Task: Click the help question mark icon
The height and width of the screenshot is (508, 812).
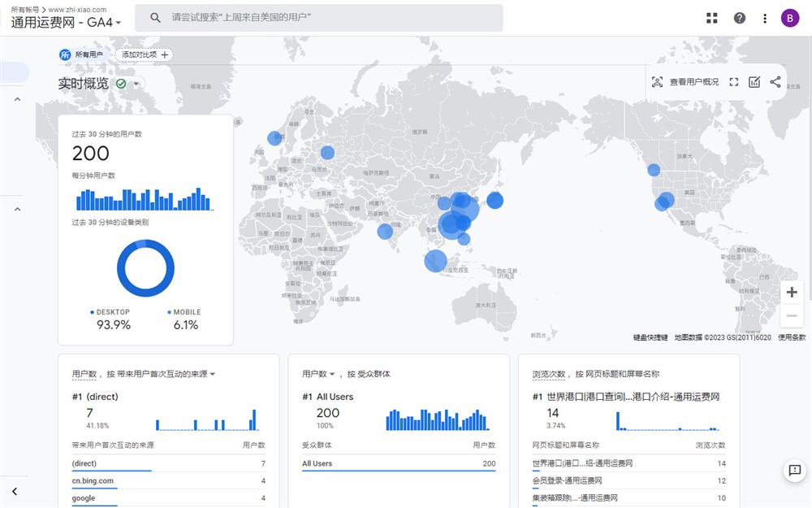Action: (x=739, y=18)
